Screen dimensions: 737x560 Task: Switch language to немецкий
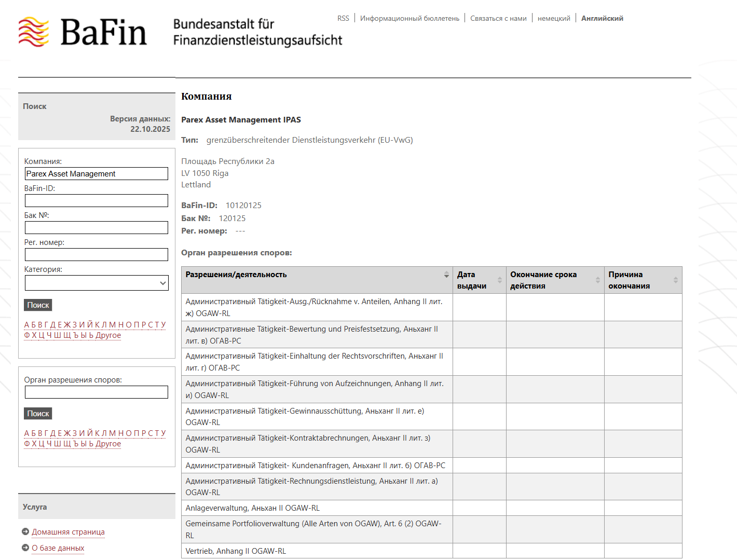click(554, 18)
